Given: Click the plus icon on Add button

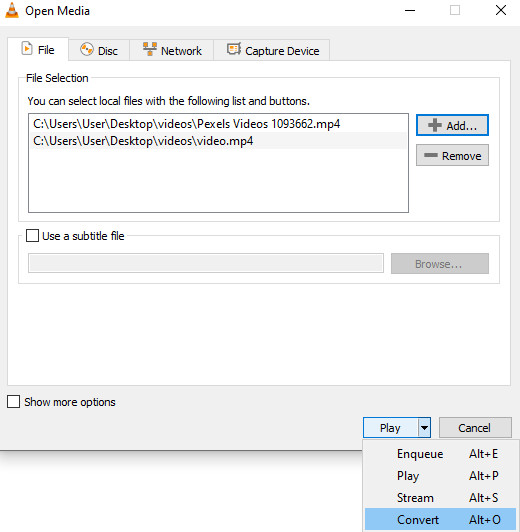Looking at the screenshot, I should (435, 125).
